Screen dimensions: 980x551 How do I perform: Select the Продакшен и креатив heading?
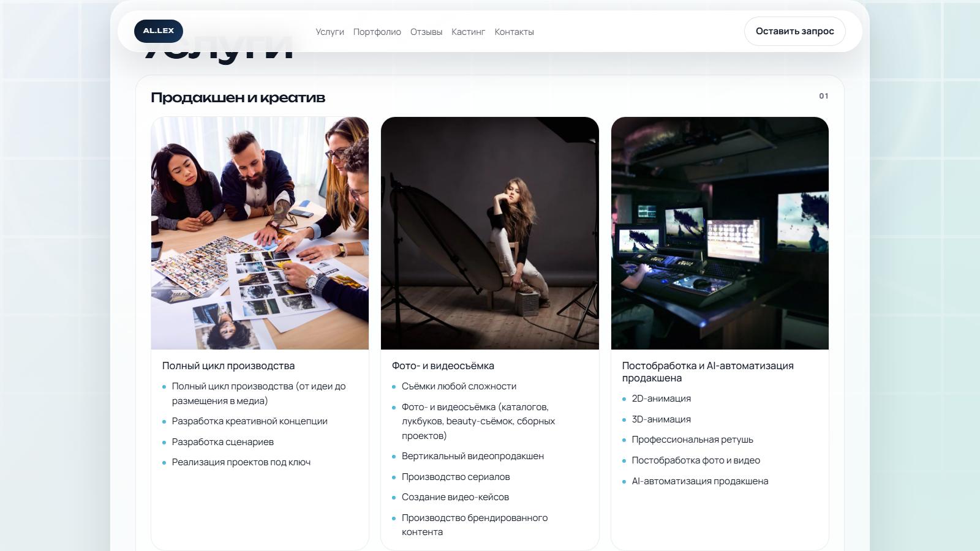coord(238,98)
